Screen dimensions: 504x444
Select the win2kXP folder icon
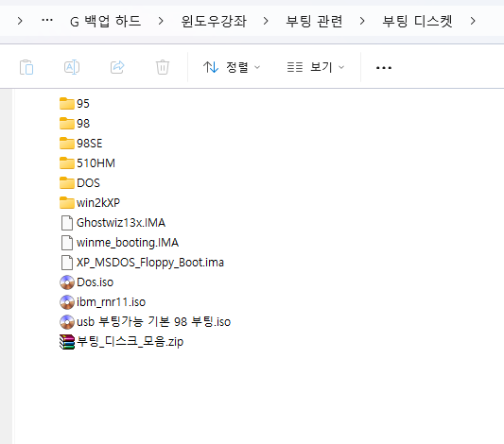click(x=67, y=202)
